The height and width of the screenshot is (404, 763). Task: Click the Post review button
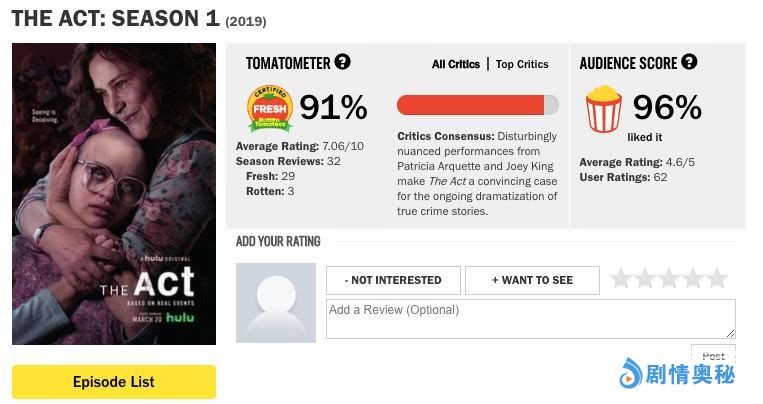point(713,355)
